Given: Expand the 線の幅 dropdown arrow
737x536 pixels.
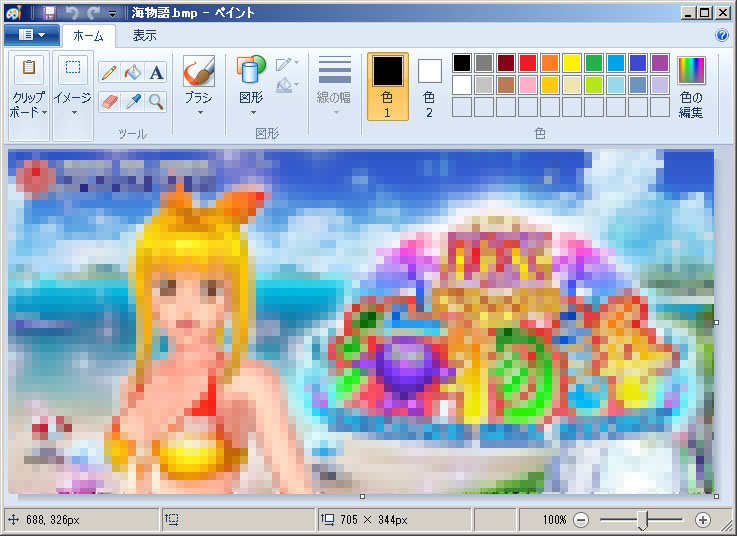Looking at the screenshot, I should tap(336, 113).
